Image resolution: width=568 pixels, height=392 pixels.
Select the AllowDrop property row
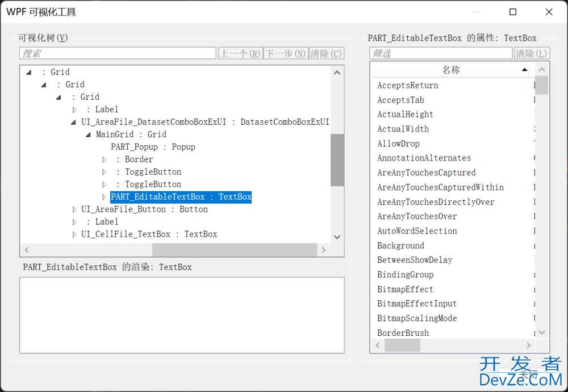(x=453, y=144)
